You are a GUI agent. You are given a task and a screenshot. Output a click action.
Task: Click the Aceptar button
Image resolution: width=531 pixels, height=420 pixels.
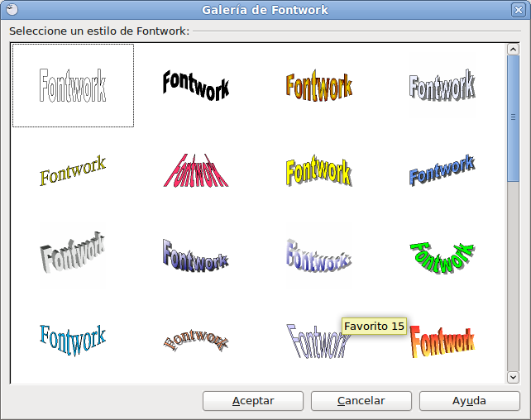[x=253, y=401]
